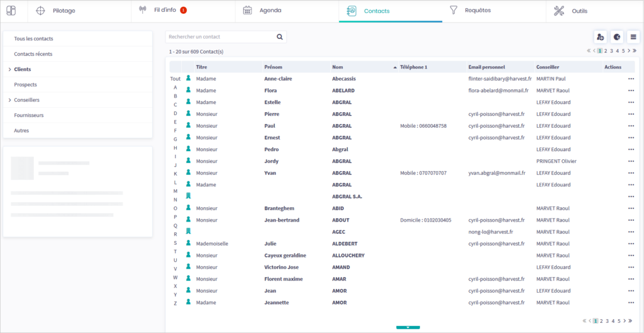Filter contacts by letter M
The width and height of the screenshot is (644, 333).
tap(175, 191)
